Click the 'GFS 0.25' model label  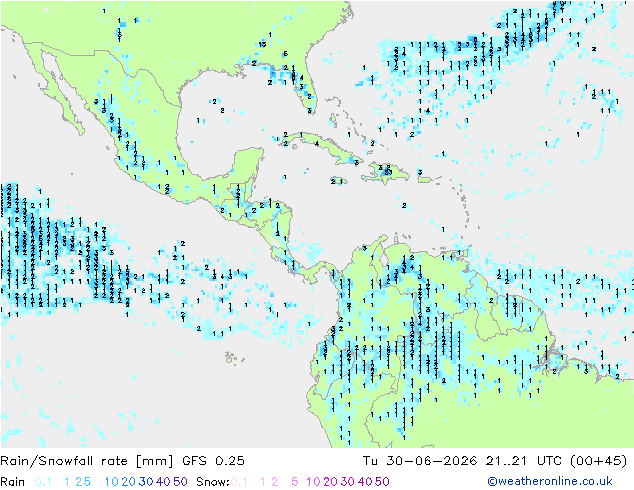point(213,461)
